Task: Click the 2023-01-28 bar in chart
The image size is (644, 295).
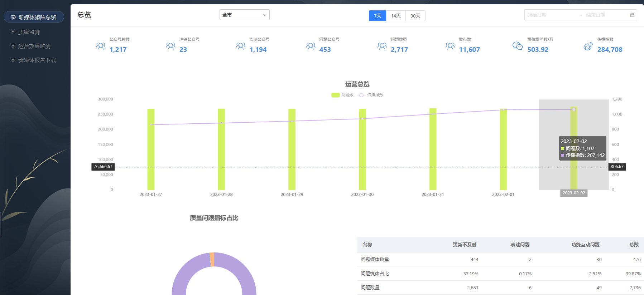Action: [x=221, y=149]
